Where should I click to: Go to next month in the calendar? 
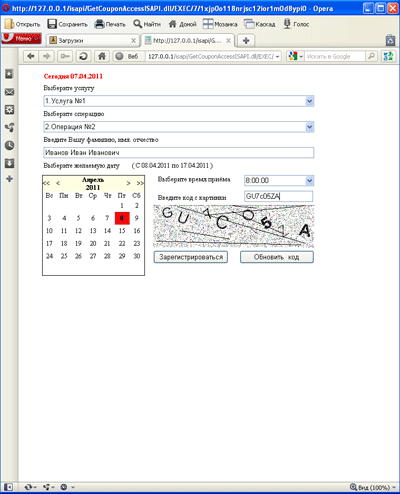point(128,183)
